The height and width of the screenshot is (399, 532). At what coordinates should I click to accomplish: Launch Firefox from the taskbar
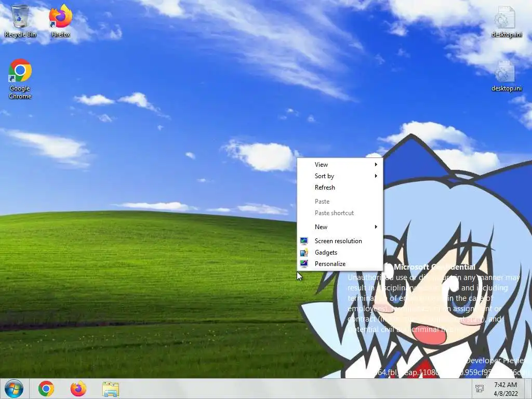[x=78, y=389]
